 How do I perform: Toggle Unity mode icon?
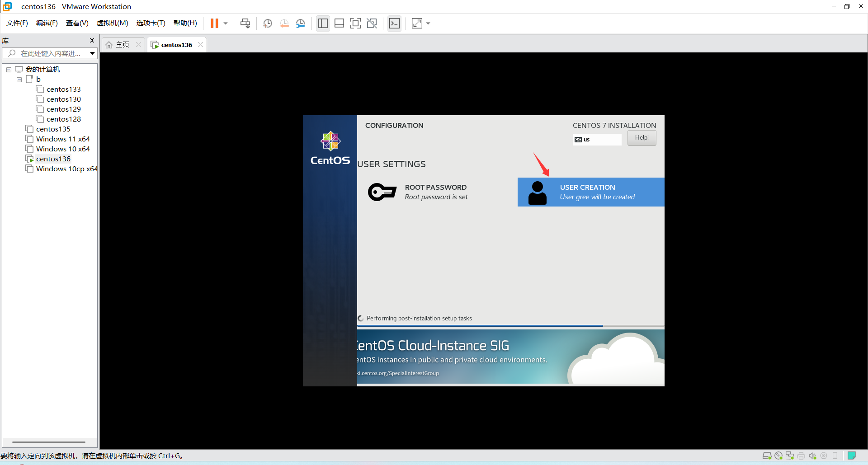[x=372, y=23]
